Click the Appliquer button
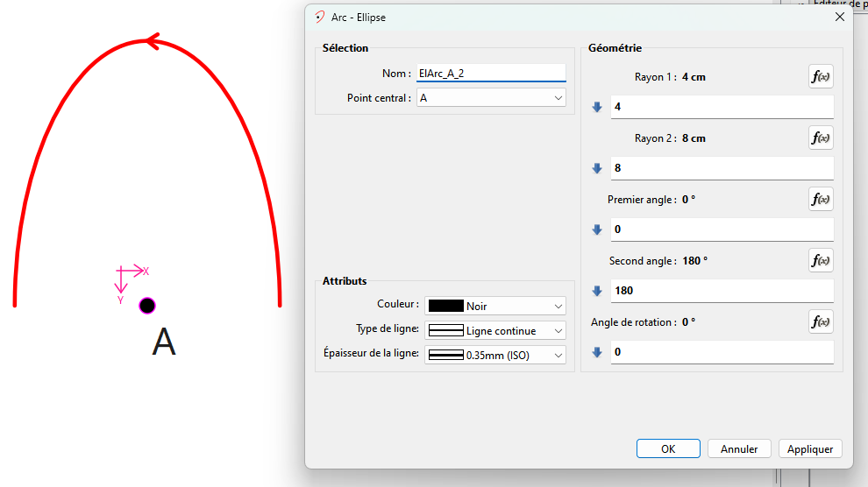The width and height of the screenshot is (868, 487). pyautogui.click(x=810, y=448)
